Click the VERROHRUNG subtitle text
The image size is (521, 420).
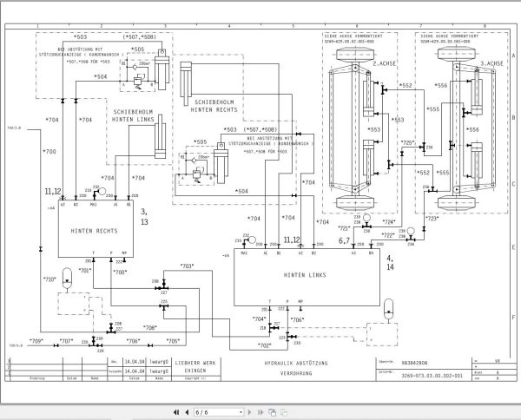(x=296, y=373)
